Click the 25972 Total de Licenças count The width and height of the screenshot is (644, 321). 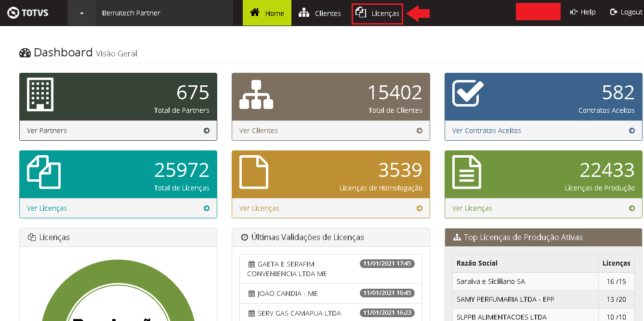(182, 170)
